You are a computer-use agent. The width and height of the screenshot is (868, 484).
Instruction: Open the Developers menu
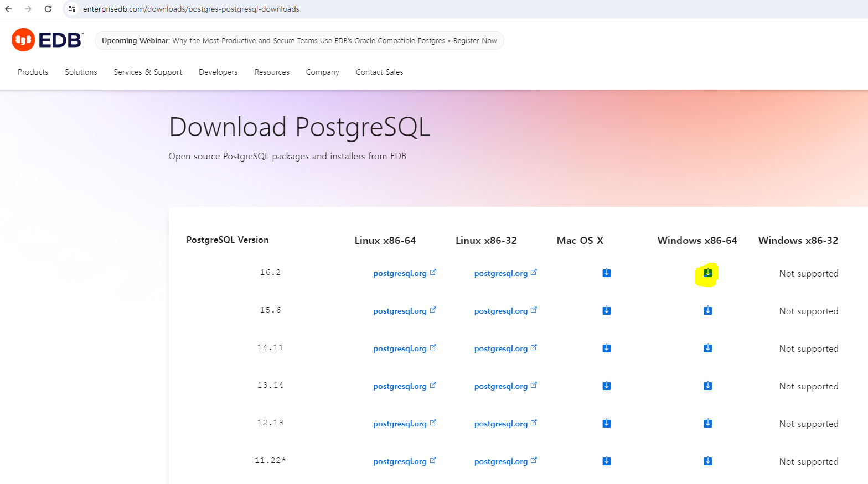218,72
